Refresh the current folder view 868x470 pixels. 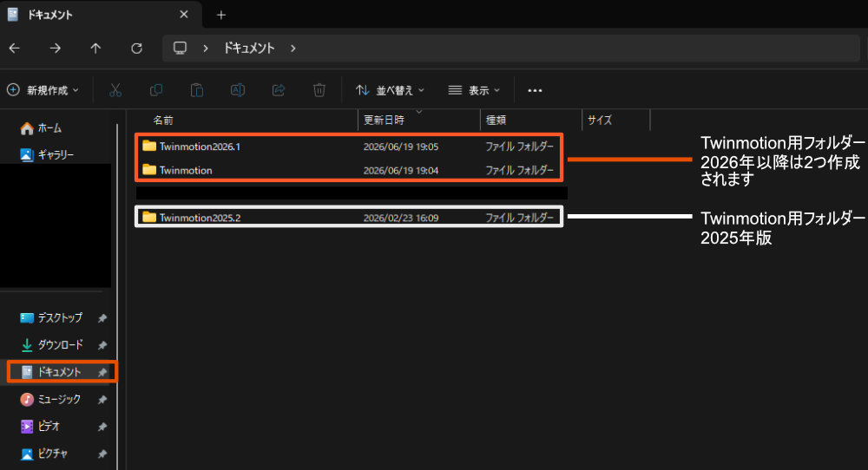(x=137, y=48)
